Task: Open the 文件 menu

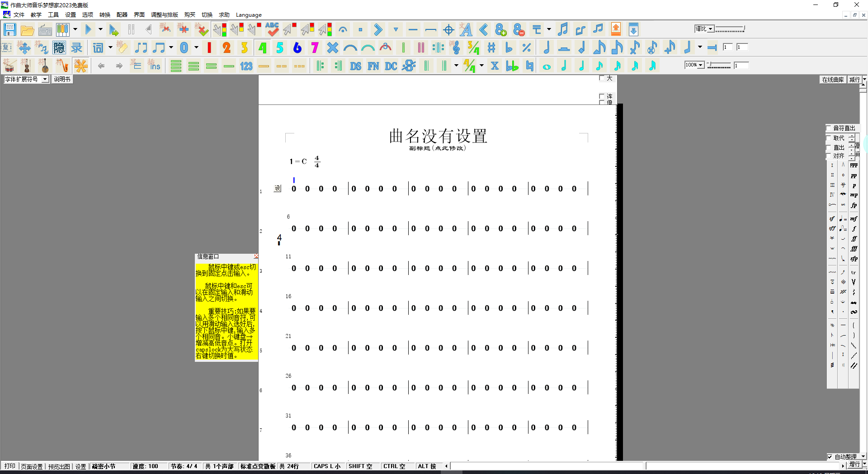Action: coord(19,14)
